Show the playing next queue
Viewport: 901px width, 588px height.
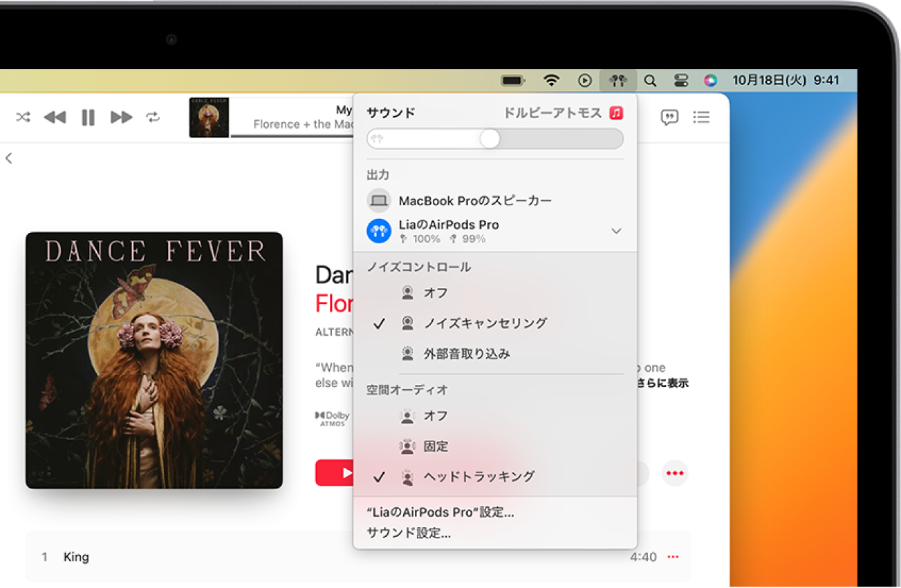(x=701, y=117)
